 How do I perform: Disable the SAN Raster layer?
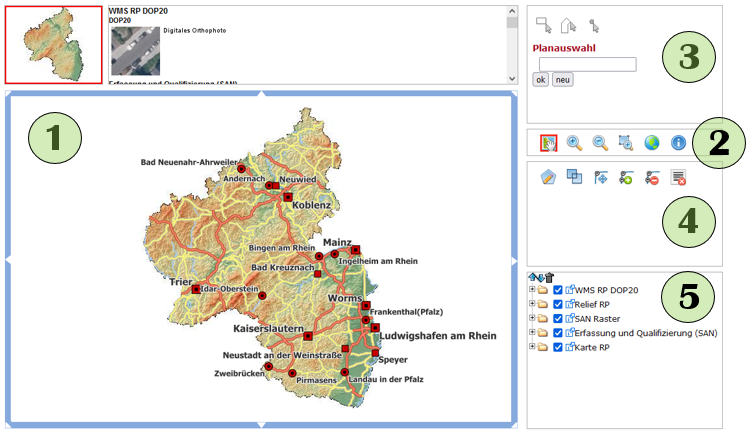558,318
